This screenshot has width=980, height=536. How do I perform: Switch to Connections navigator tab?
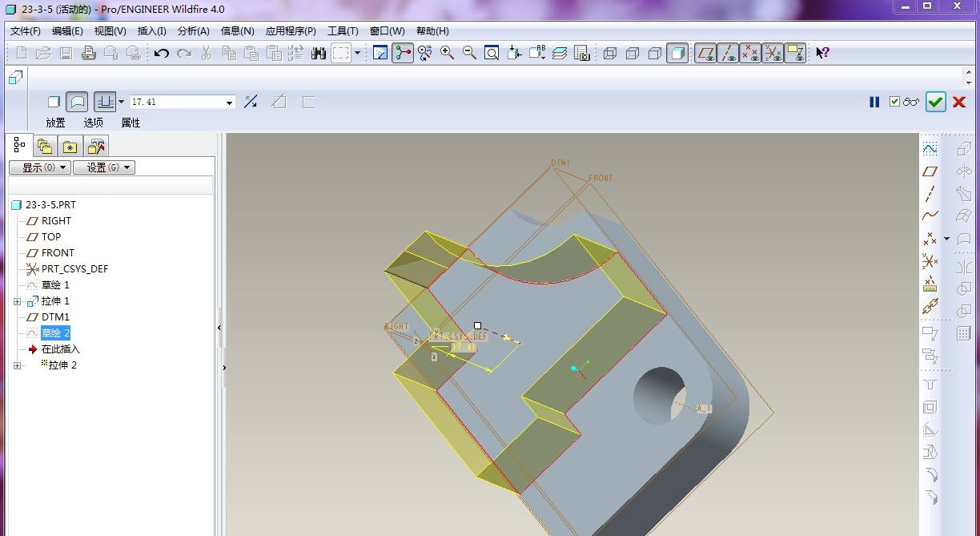tap(96, 147)
